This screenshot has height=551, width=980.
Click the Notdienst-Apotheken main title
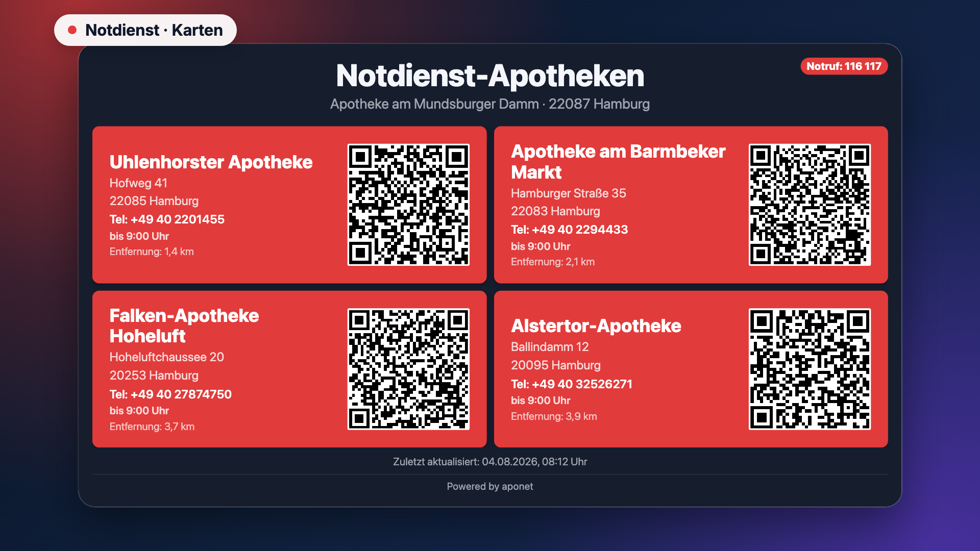tap(490, 76)
